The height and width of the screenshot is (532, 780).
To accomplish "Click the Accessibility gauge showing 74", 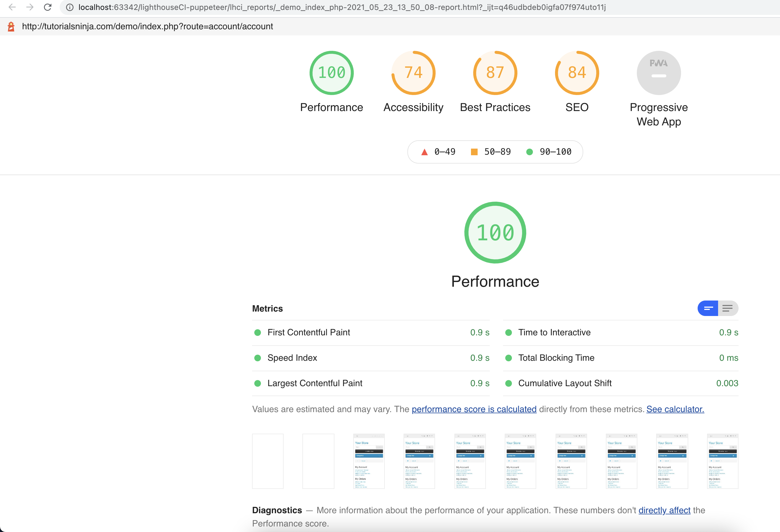I will (413, 72).
